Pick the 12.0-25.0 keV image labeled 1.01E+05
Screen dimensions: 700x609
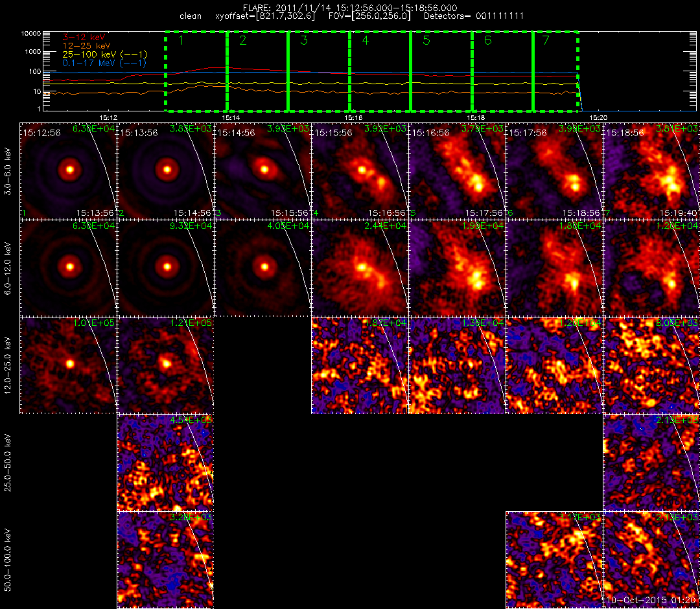(68, 365)
